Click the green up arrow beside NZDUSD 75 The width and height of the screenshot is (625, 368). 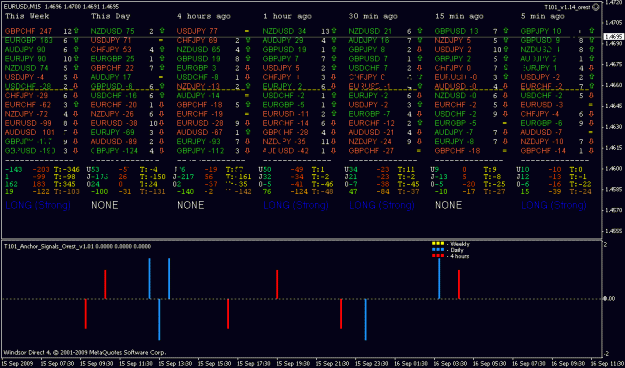[162, 30]
